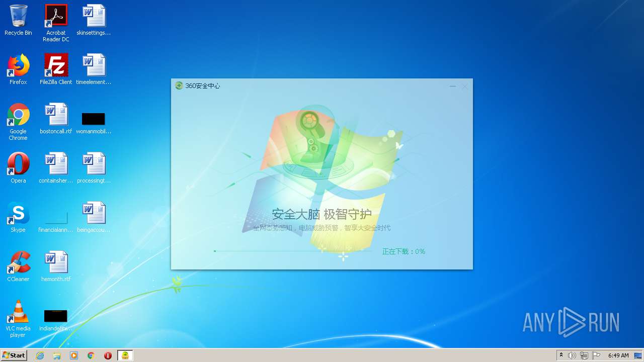644x362 pixels.
Task: Open the Windows Start menu
Action: 14,355
